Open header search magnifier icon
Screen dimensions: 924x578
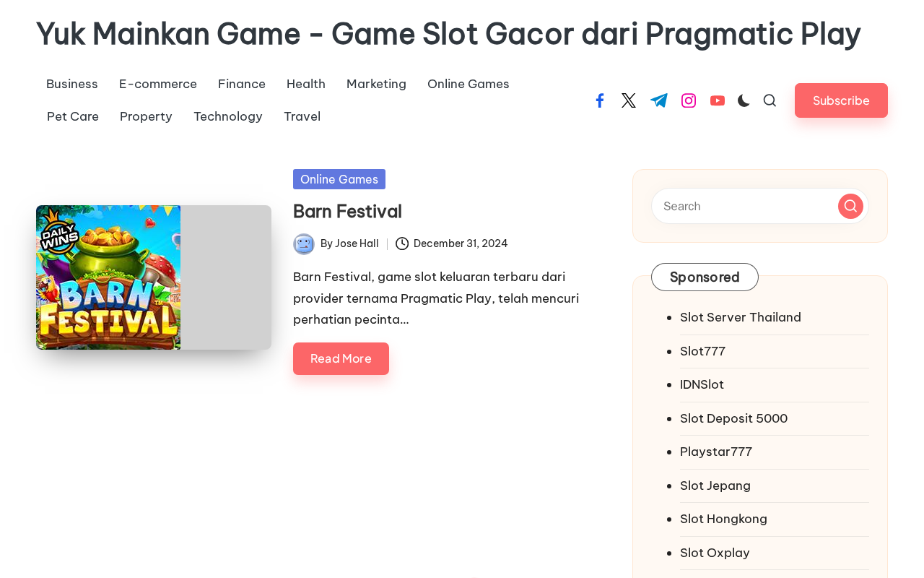770,100
